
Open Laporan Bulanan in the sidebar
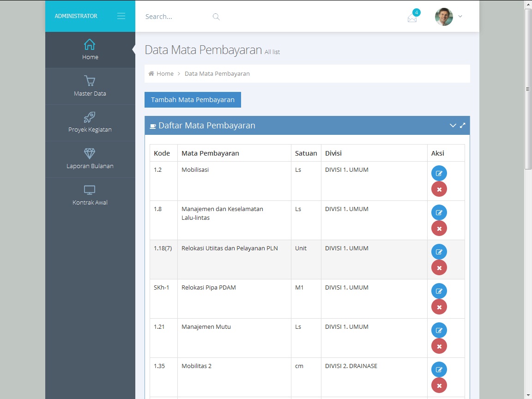coord(90,159)
